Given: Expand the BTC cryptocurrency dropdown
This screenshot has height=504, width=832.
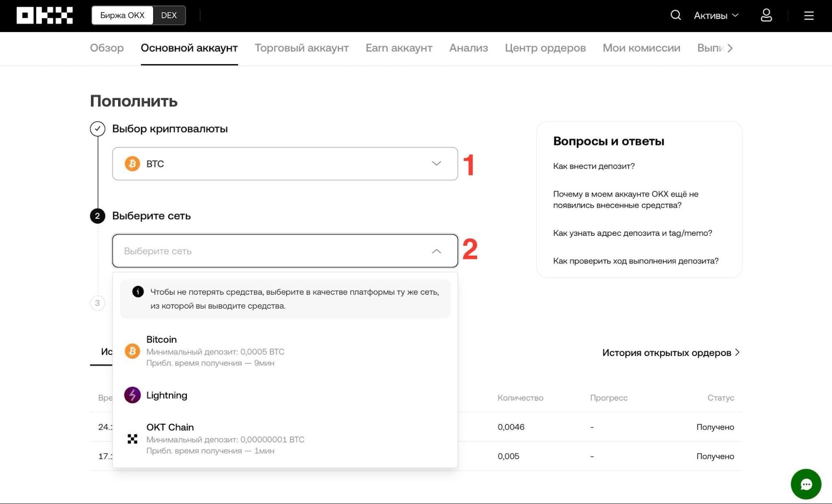Looking at the screenshot, I should [285, 163].
